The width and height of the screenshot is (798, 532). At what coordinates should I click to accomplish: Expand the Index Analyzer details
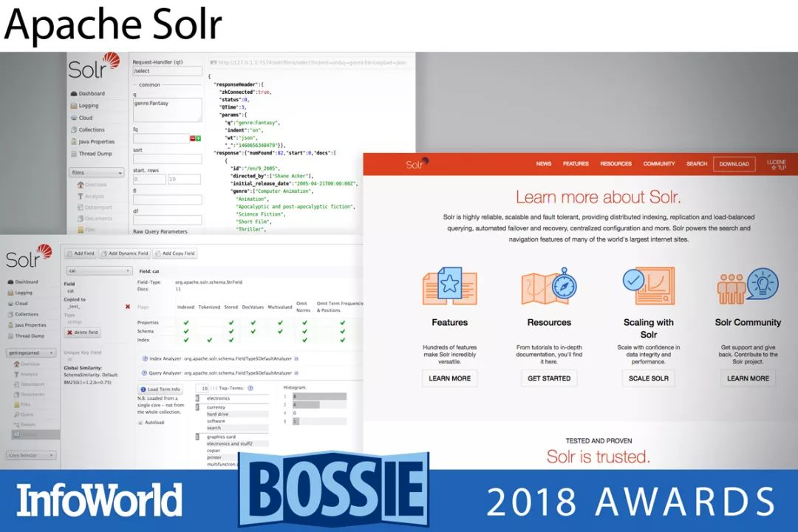[x=296, y=359]
